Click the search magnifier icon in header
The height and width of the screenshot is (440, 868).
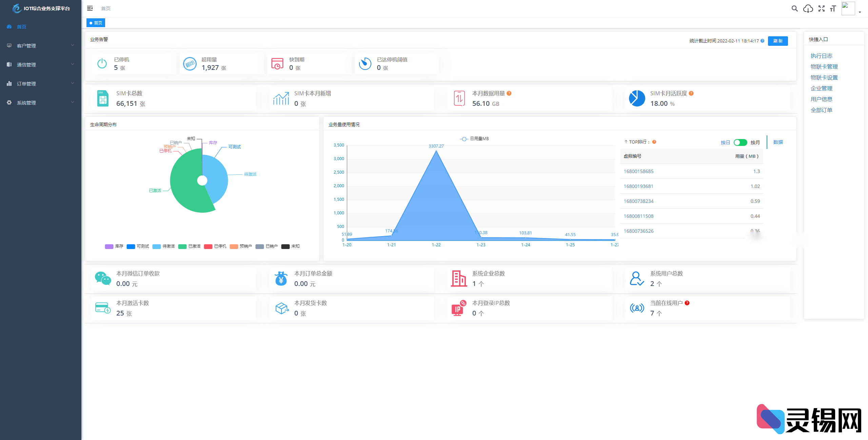pyautogui.click(x=794, y=8)
